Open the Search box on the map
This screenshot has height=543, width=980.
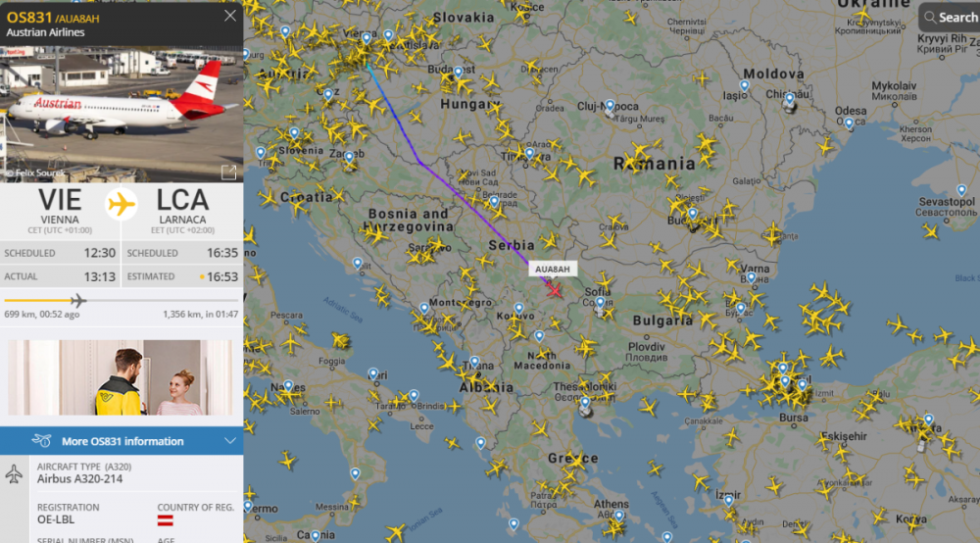[950, 18]
